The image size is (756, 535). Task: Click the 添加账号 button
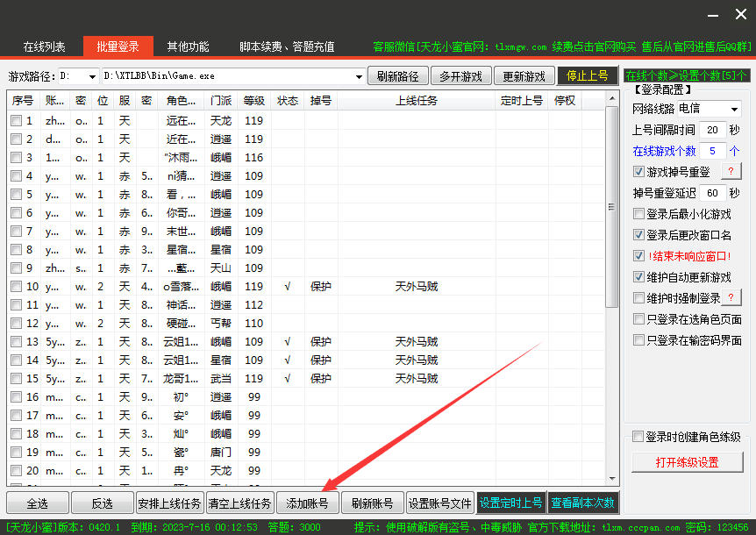tap(307, 503)
